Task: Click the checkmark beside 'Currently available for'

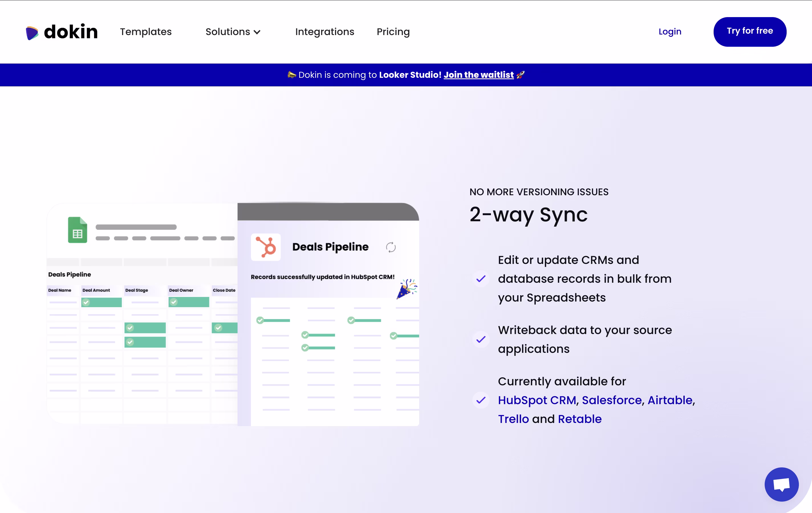Action: (481, 400)
